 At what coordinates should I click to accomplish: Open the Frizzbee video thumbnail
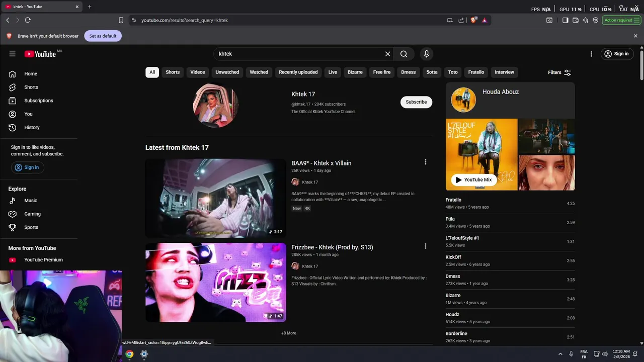[216, 283]
